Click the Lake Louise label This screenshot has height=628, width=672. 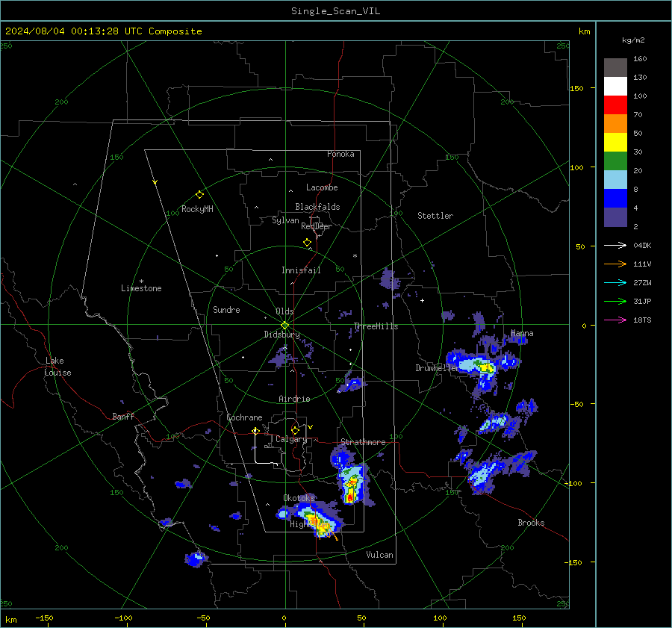pos(57,367)
